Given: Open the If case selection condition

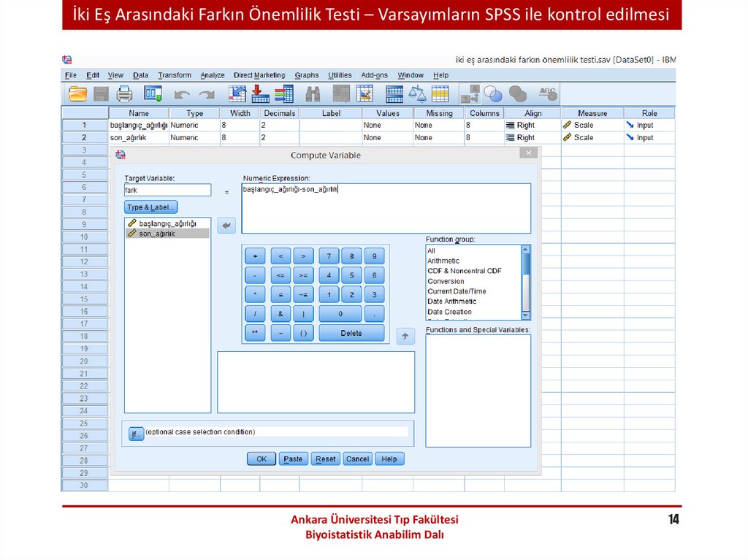Looking at the screenshot, I should (x=135, y=433).
